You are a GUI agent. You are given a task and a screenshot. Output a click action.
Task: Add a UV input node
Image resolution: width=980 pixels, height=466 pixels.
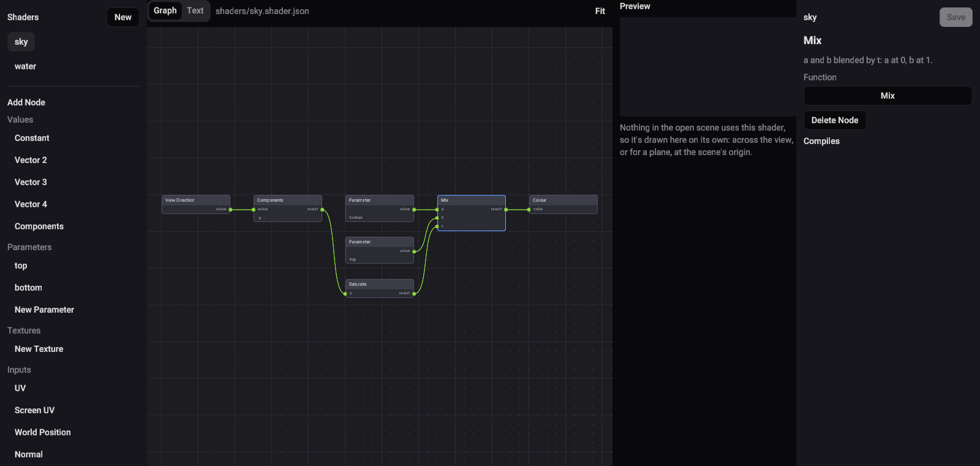[x=20, y=388]
